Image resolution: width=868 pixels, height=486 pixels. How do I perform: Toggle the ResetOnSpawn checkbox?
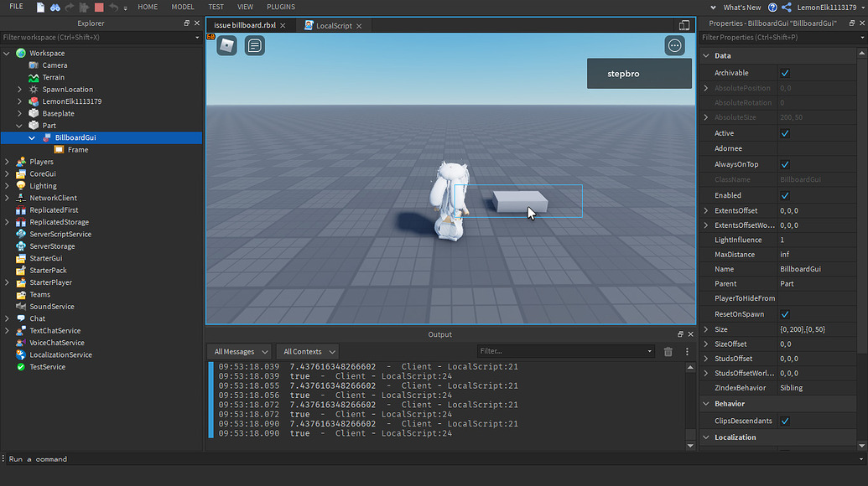[785, 314]
